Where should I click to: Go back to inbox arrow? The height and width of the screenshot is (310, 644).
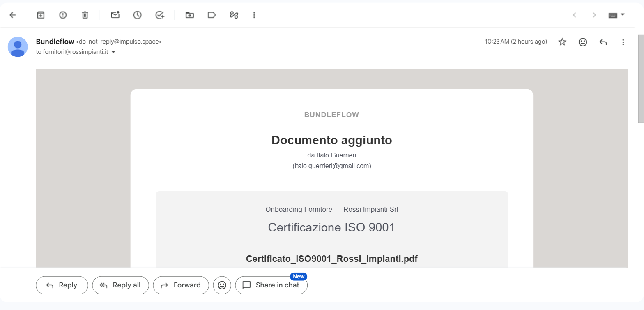point(13,15)
